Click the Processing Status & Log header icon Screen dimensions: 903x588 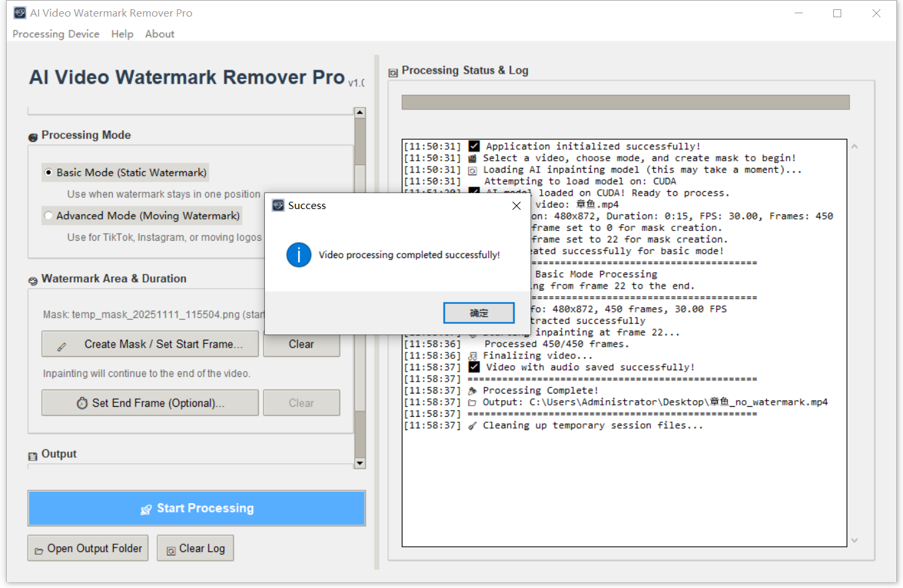[x=393, y=72]
